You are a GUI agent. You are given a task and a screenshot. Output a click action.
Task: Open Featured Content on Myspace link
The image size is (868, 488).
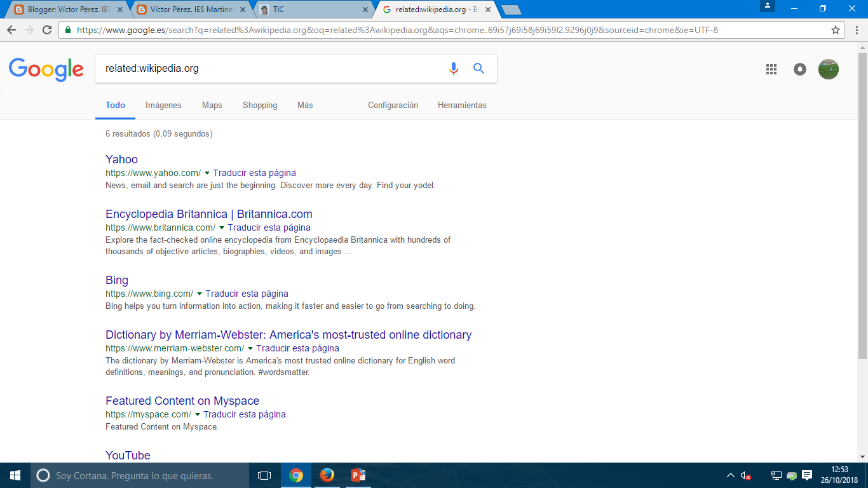pyautogui.click(x=182, y=401)
